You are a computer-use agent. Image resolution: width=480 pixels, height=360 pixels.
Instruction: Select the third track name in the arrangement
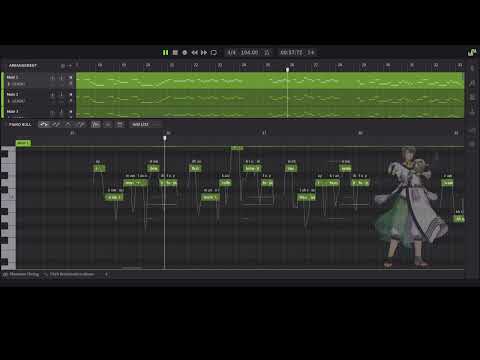12,111
